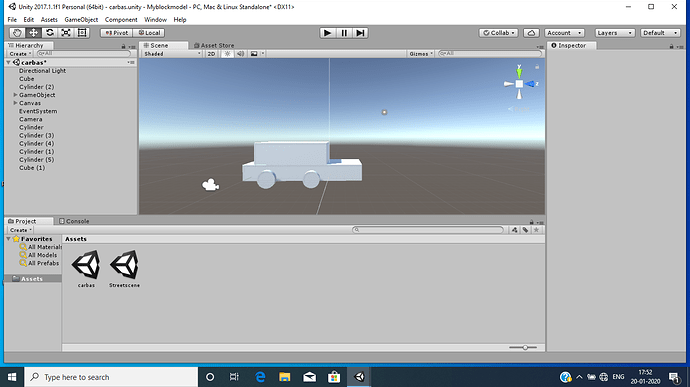The height and width of the screenshot is (387, 690).
Task: Collapse the carbas scene root
Action: coord(8,63)
